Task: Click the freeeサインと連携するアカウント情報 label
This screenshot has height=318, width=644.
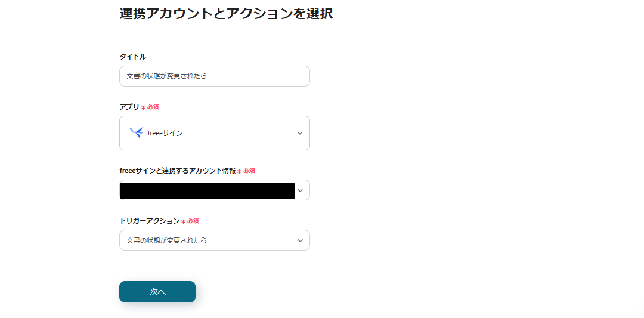Action: tap(178, 171)
